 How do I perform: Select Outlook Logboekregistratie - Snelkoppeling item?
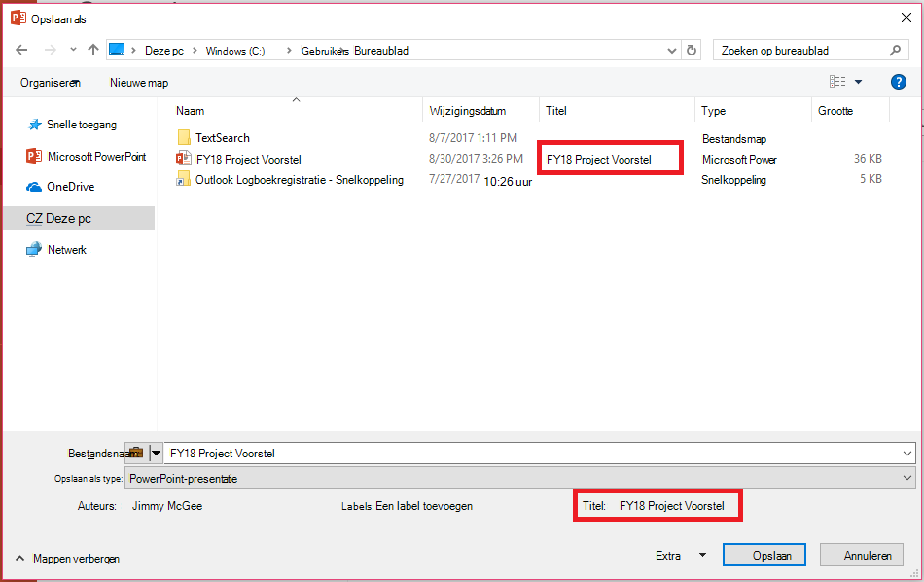[300, 180]
